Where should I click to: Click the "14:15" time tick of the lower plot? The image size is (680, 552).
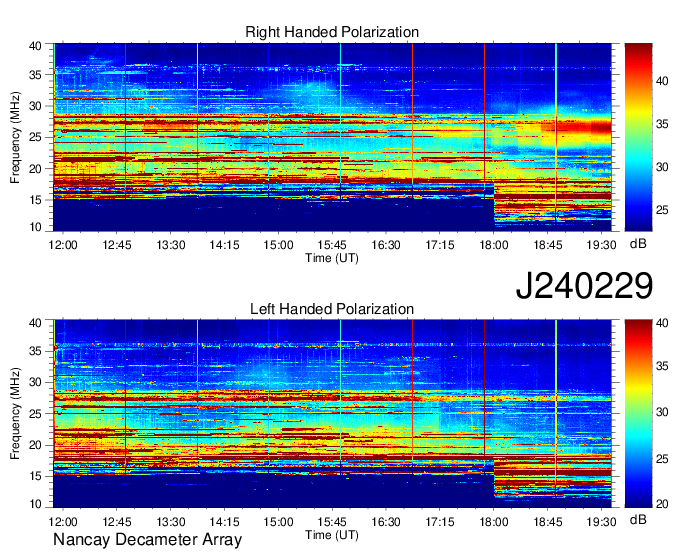(225, 522)
